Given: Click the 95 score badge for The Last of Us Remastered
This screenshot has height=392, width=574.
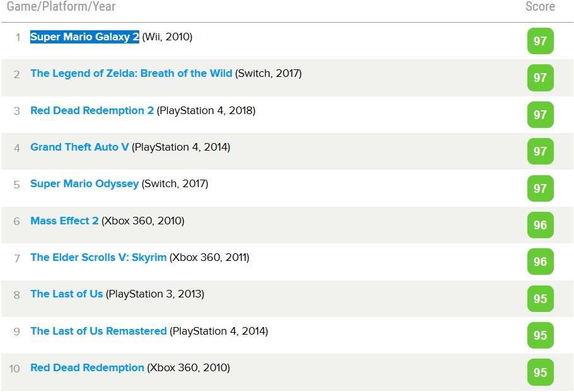Looking at the screenshot, I should point(541,335).
